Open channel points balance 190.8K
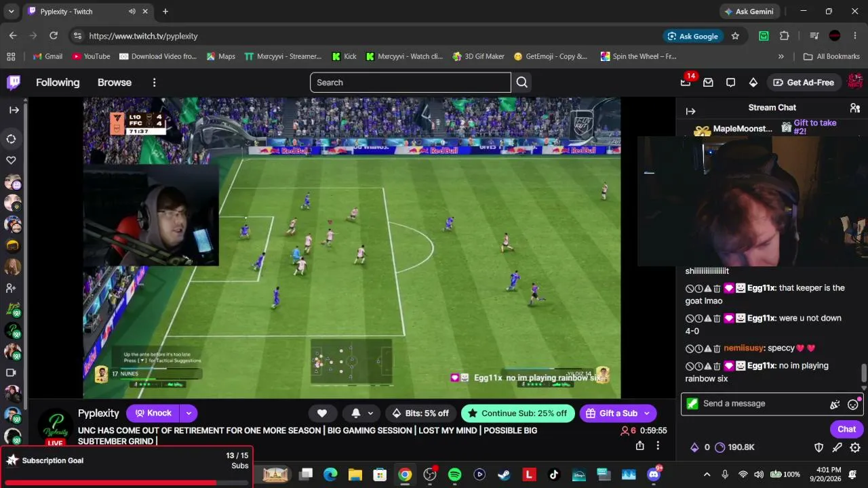868x488 pixels. (735, 447)
